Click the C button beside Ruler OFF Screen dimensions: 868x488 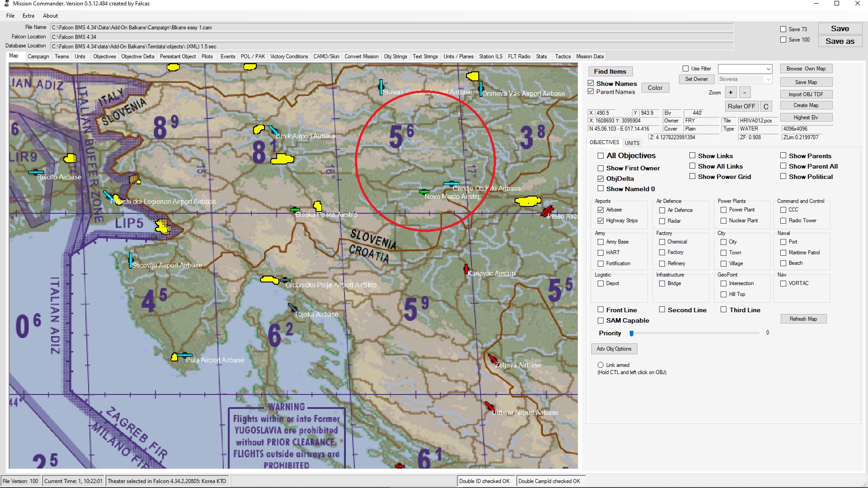(766, 107)
